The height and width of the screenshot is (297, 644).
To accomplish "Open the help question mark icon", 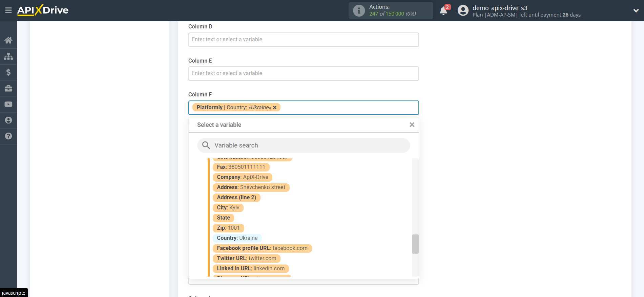I will [8, 136].
